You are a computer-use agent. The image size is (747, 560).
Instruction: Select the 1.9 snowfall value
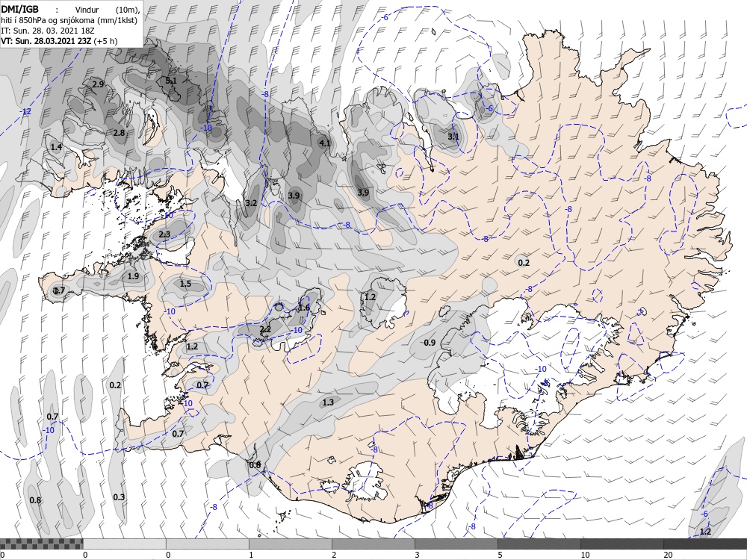click(134, 276)
